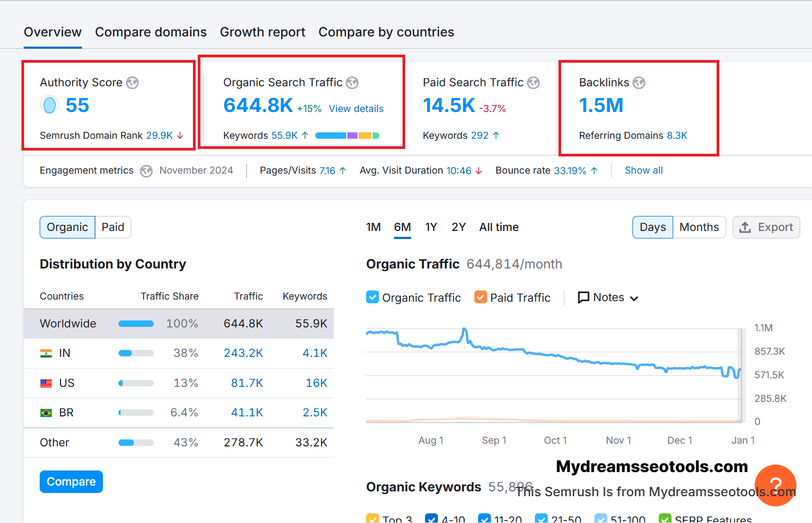Select the 1M time range

[x=374, y=227]
